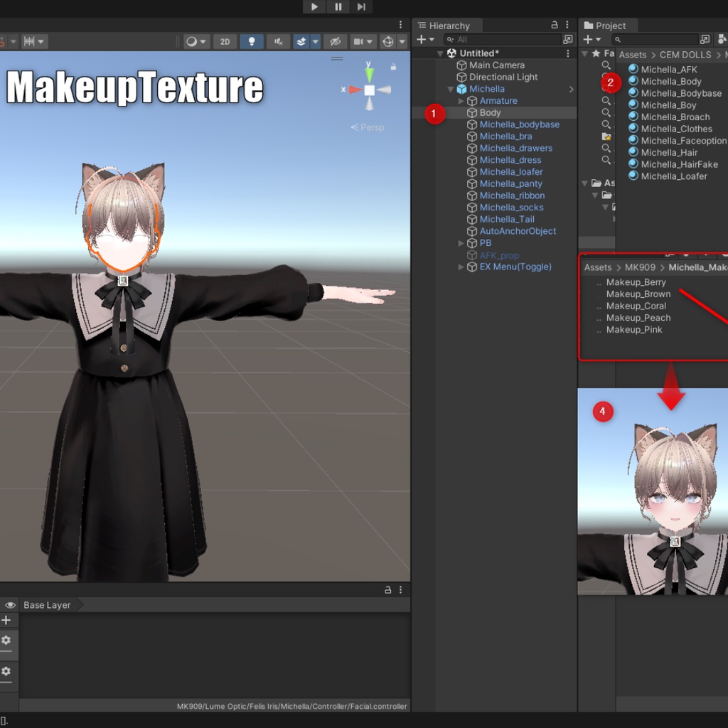Toggle scene audio mute button
This screenshot has width=728, height=728.
pyautogui.click(x=278, y=41)
